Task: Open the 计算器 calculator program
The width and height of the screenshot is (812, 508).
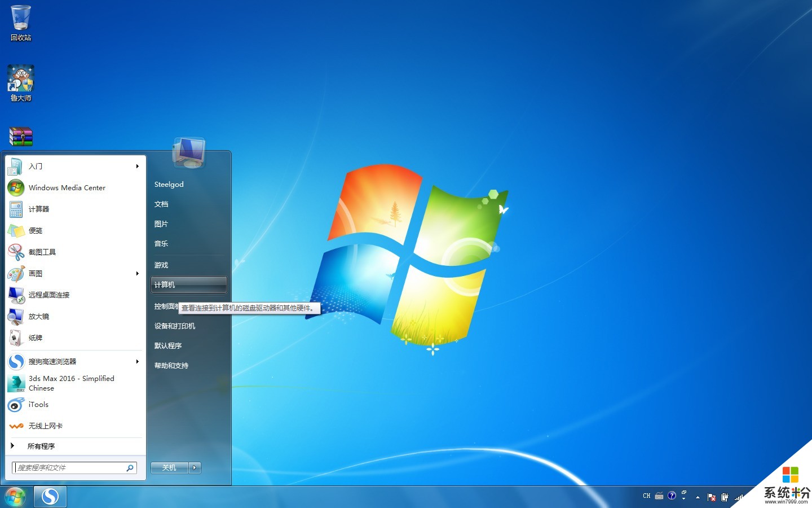Action: pos(76,209)
